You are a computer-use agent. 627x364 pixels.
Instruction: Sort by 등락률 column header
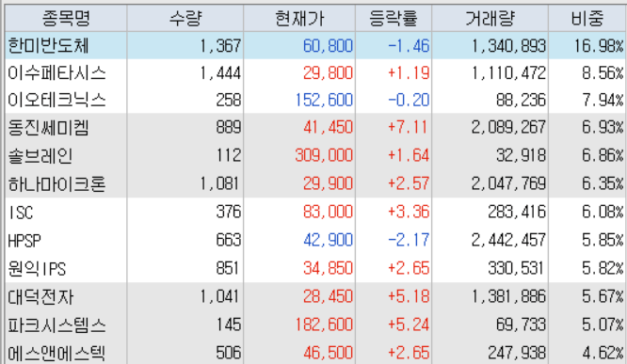click(x=394, y=19)
